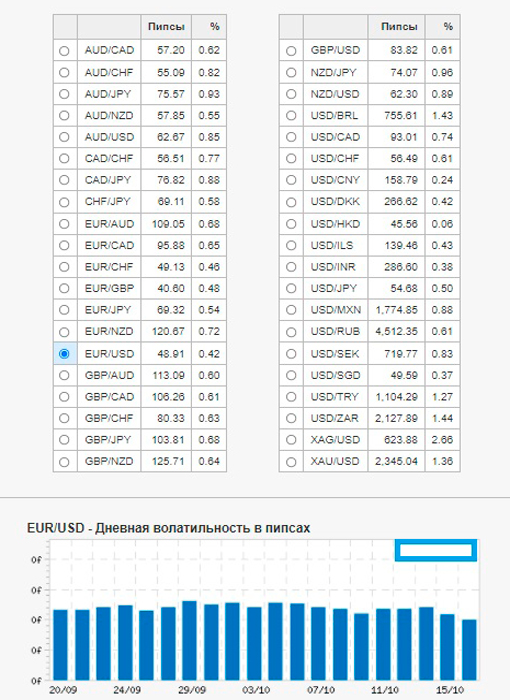Screen dimensions: 510x700
Task: Click the blue legend box on chart
Action: 436,550
